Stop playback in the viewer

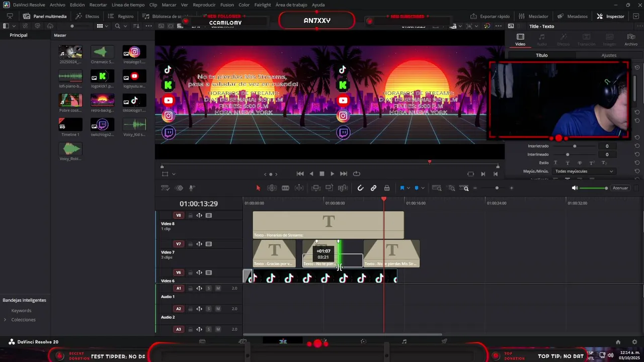322,174
